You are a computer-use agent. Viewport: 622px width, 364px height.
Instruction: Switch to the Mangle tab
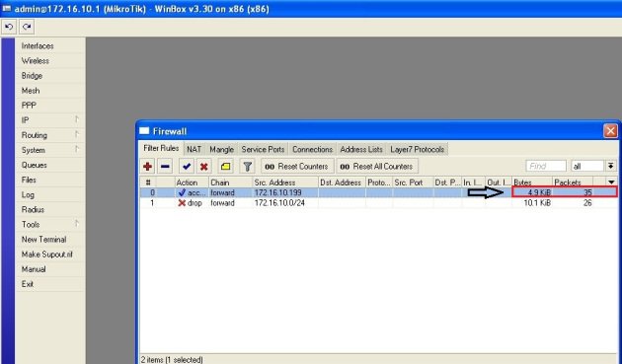point(221,150)
